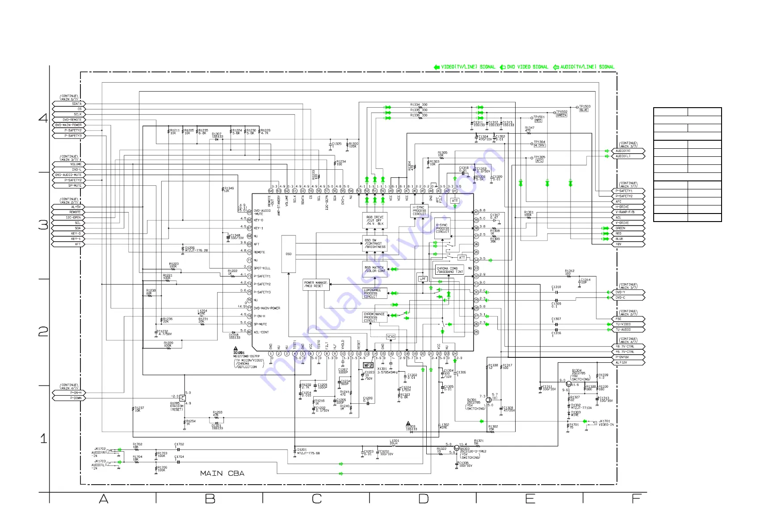Click the D1201 zener diode label

pyautogui.click(x=308, y=451)
